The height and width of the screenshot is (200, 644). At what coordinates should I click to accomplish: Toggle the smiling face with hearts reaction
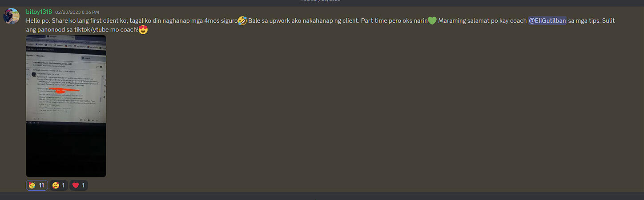click(x=59, y=185)
